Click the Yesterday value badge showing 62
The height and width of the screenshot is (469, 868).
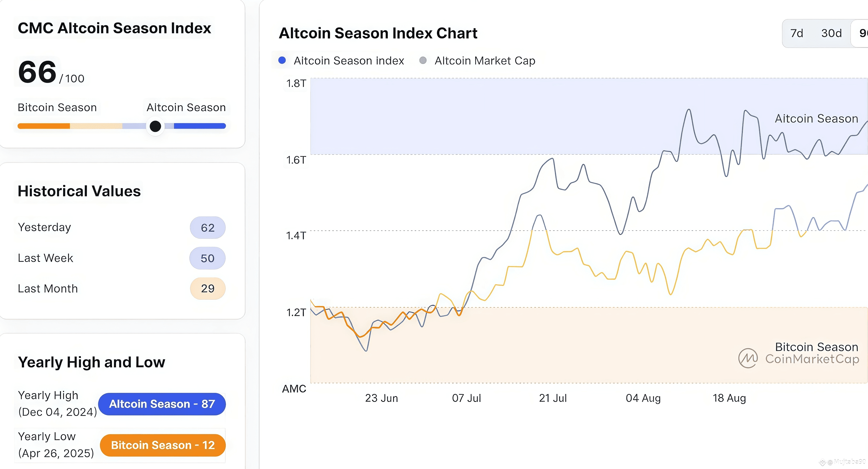pyautogui.click(x=207, y=227)
